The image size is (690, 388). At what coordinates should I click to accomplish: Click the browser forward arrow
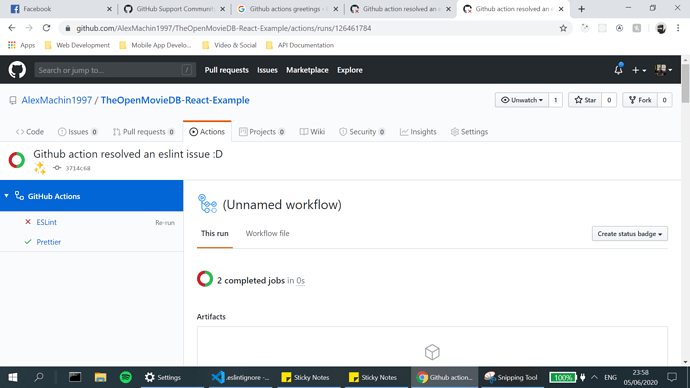(29, 28)
